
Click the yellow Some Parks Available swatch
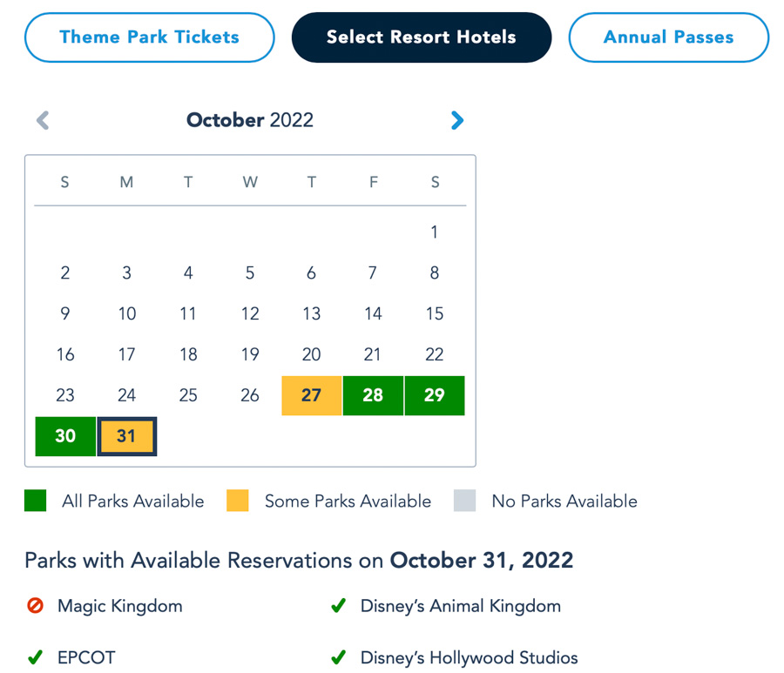coord(238,501)
